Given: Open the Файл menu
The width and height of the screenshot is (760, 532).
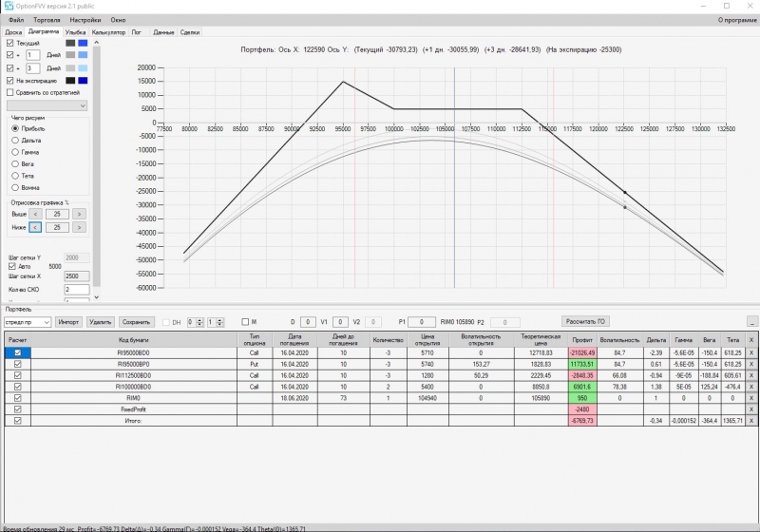Looking at the screenshot, I should tap(16, 20).
